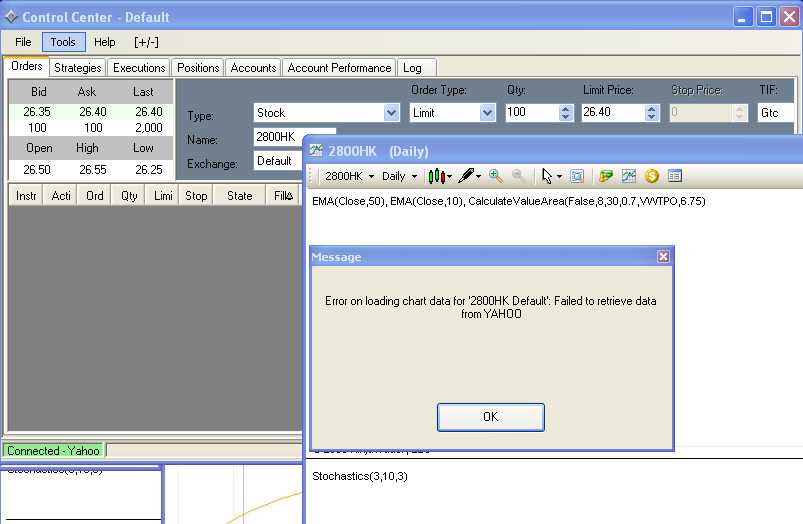Click the EMA(Close,50) indicator label text

(x=349, y=201)
